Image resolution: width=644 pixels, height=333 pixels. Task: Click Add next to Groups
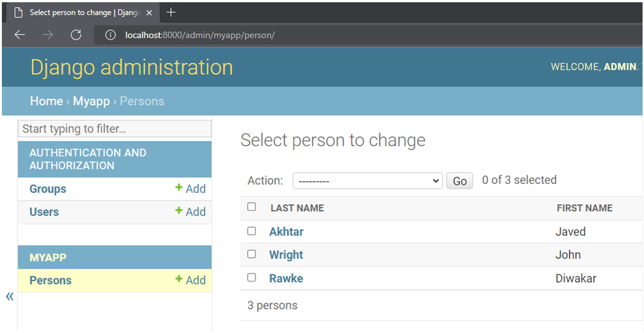[191, 189]
